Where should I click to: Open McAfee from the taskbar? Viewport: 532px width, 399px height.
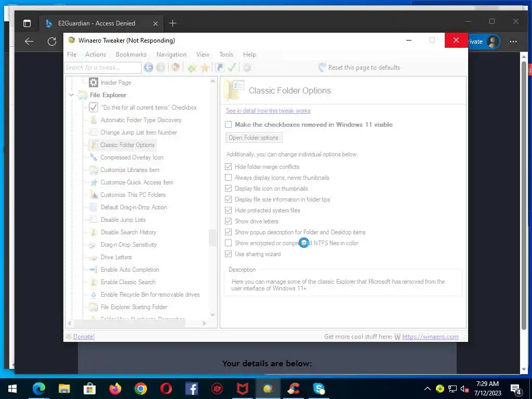[242, 389]
